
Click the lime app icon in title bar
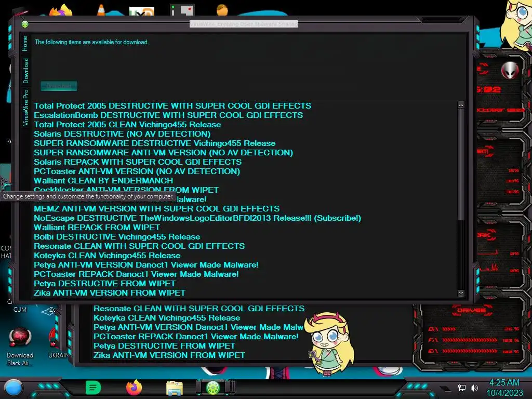tap(25, 24)
